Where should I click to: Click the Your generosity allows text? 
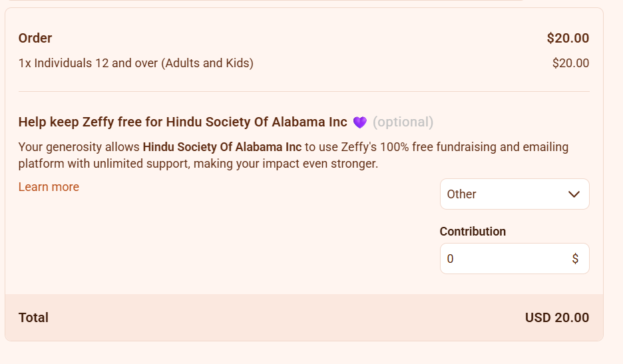(79, 147)
